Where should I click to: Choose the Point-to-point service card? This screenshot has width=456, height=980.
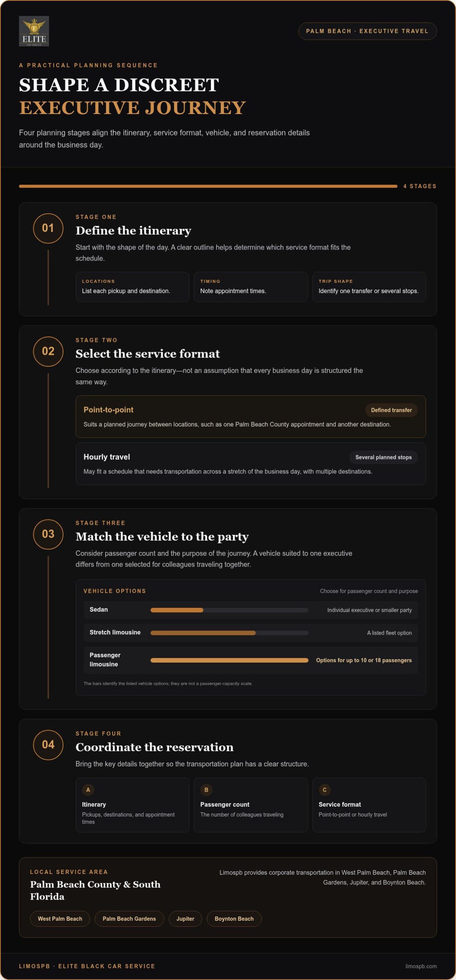pyautogui.click(x=251, y=416)
